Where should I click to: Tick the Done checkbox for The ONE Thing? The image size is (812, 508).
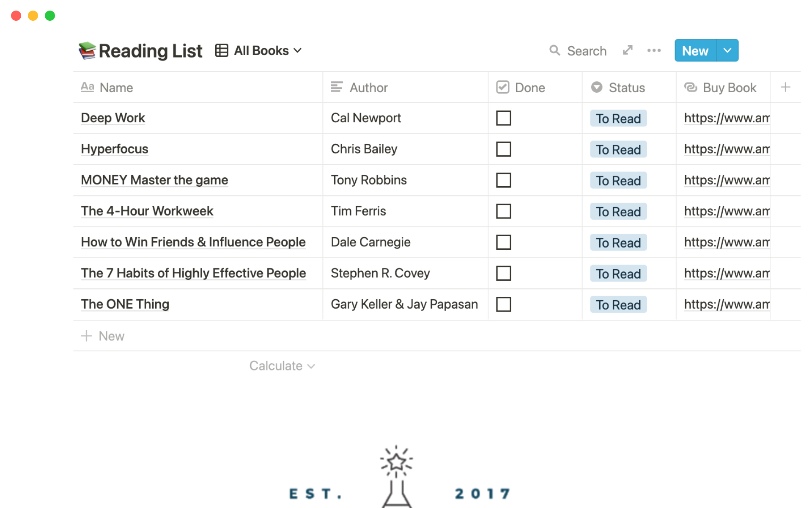point(503,304)
